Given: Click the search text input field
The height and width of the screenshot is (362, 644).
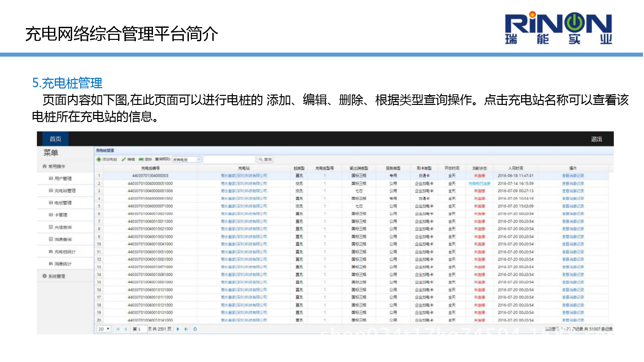Looking at the screenshot, I should 229,160.
